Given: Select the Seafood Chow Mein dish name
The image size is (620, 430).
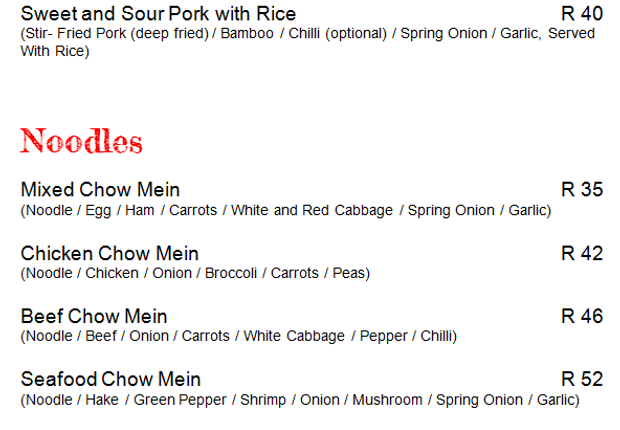Looking at the screenshot, I should click(110, 380).
